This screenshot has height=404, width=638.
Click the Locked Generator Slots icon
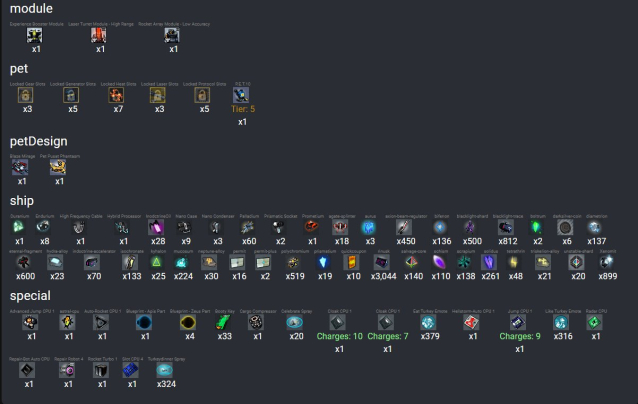click(72, 95)
